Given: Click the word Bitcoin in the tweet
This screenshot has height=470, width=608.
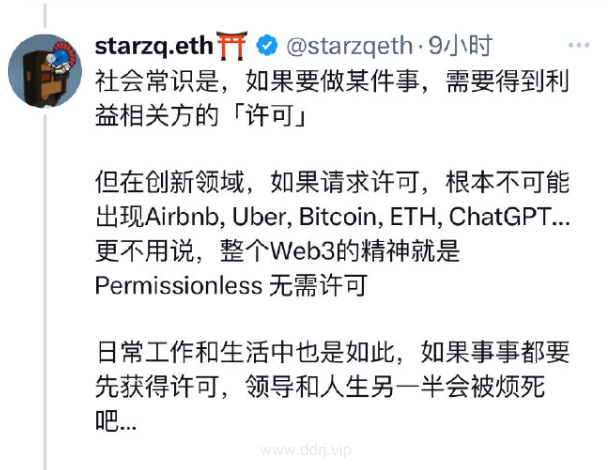Looking at the screenshot, I should pyautogui.click(x=338, y=217).
